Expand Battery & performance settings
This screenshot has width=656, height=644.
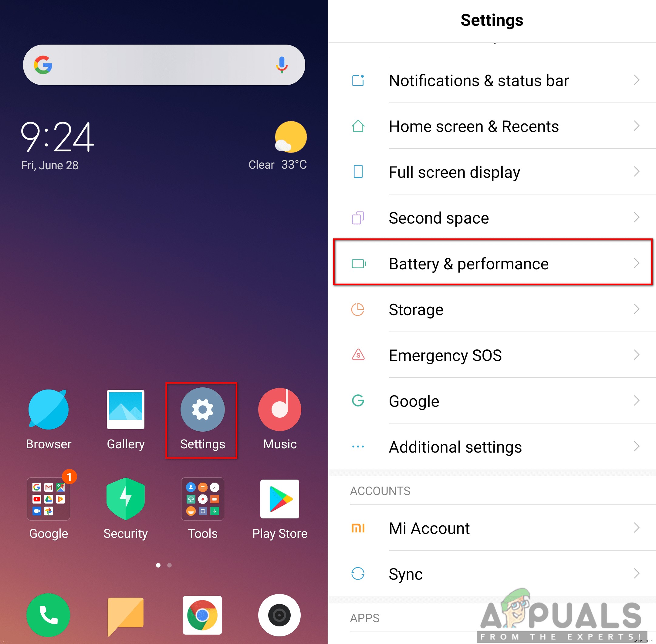495,264
